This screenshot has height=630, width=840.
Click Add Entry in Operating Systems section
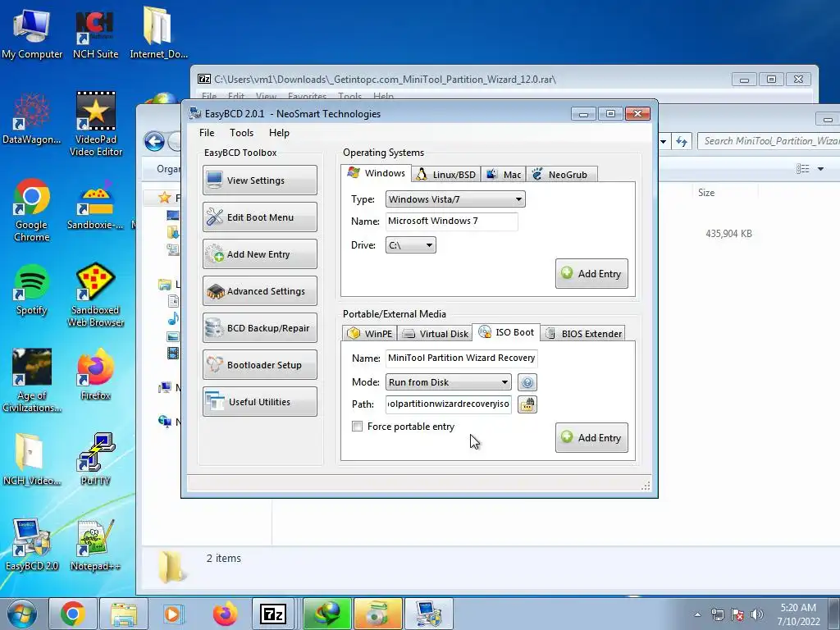click(591, 274)
